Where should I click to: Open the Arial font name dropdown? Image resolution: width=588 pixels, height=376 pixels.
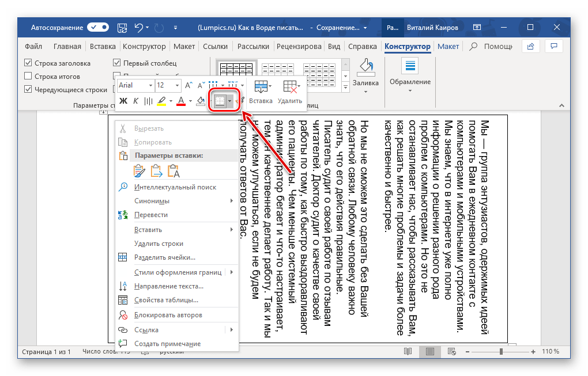click(150, 85)
